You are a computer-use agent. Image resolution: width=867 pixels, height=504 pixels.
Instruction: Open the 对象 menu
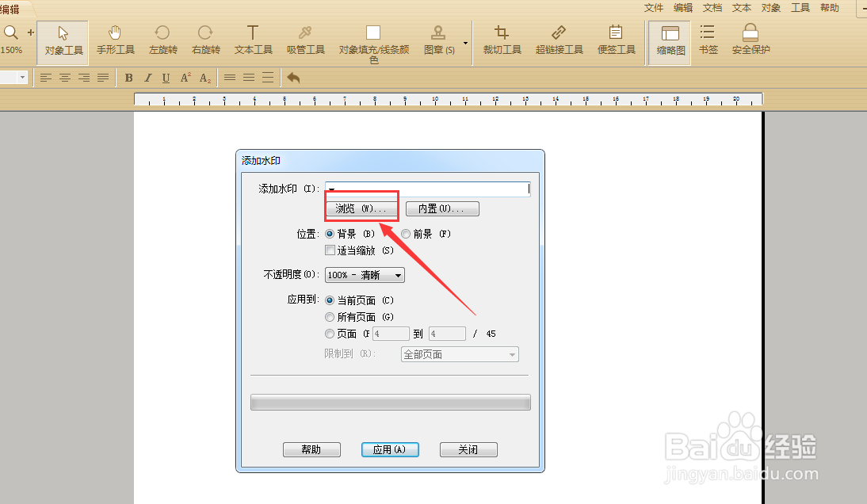[771, 8]
